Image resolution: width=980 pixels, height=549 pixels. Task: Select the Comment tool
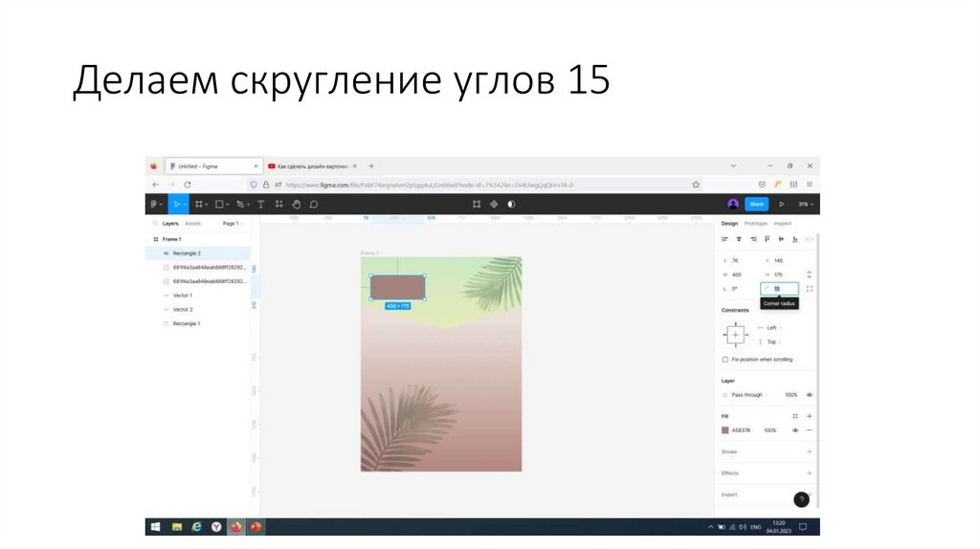pos(314,205)
